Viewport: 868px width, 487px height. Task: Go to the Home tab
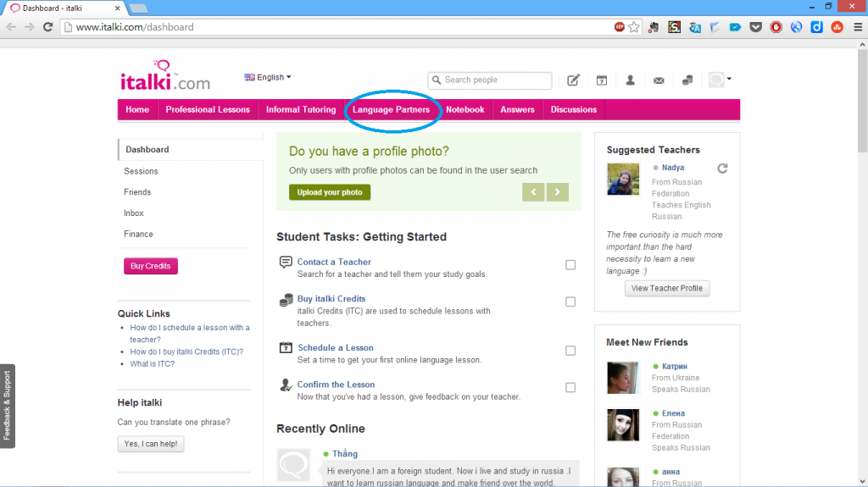point(137,109)
